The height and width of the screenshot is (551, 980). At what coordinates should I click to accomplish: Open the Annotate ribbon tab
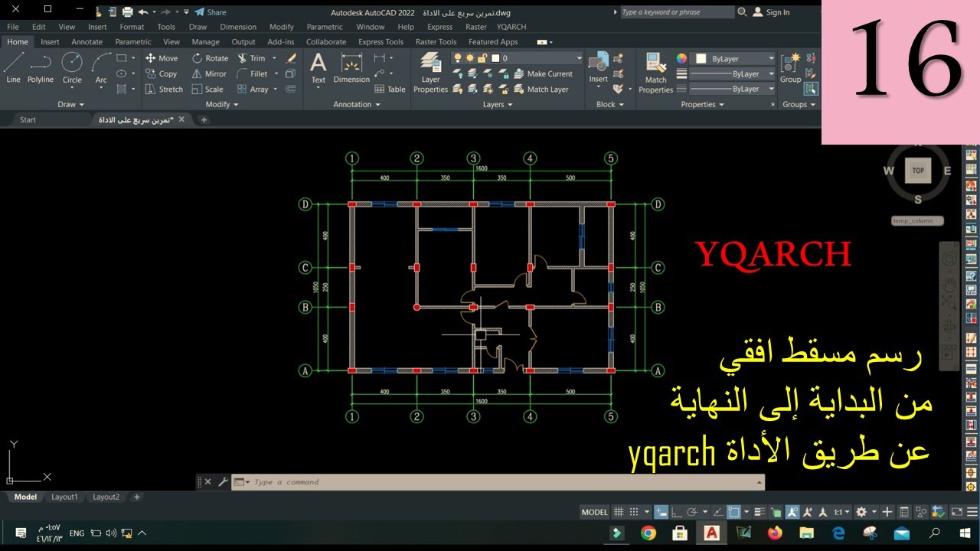[87, 42]
